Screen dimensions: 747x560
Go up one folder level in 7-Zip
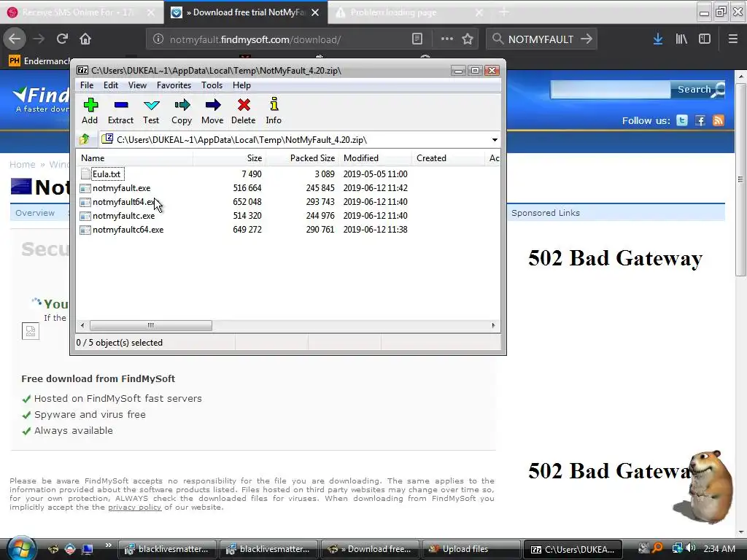tap(85, 139)
